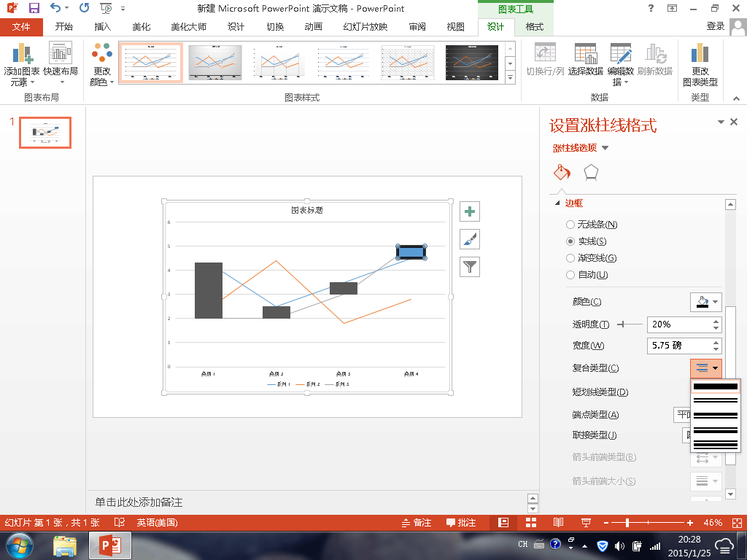The height and width of the screenshot is (560, 747).
Task: Open border color dropdown
Action: click(706, 302)
